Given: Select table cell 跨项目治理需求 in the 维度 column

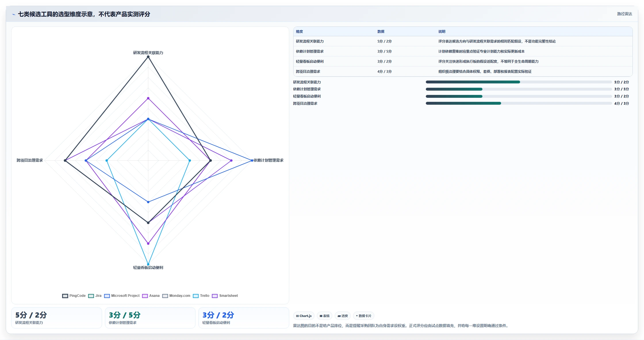Looking at the screenshot, I should click(x=308, y=72).
